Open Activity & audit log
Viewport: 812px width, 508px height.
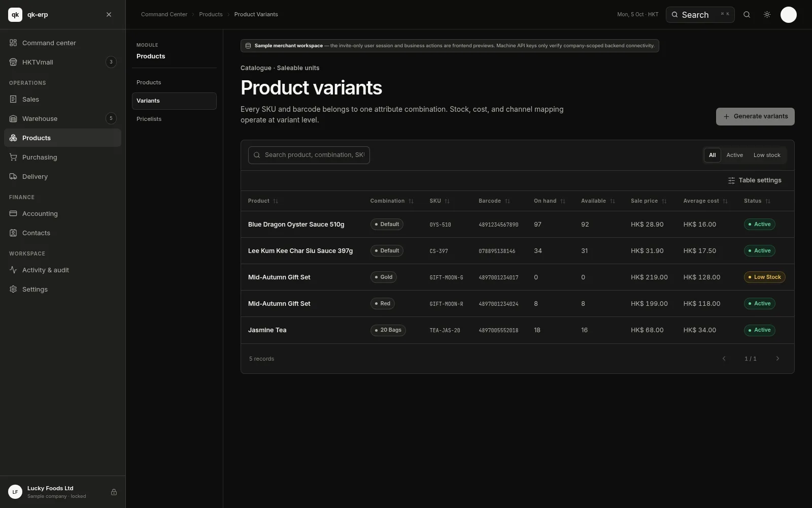click(62, 270)
